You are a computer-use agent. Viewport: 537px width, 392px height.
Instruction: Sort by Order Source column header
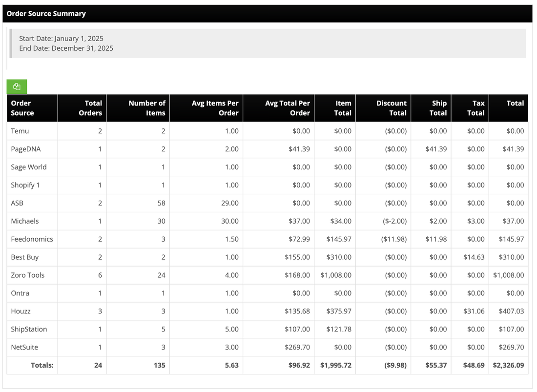tap(32, 108)
